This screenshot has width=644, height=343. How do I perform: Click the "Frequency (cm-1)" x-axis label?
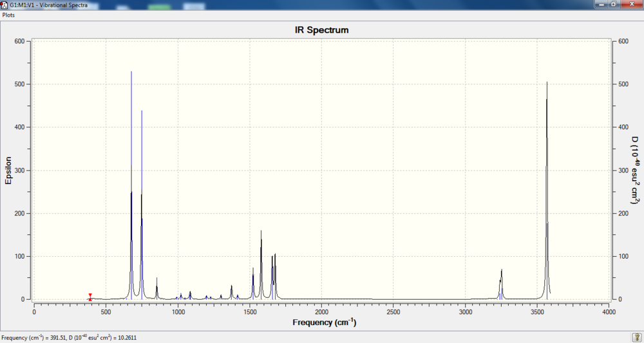tap(325, 322)
